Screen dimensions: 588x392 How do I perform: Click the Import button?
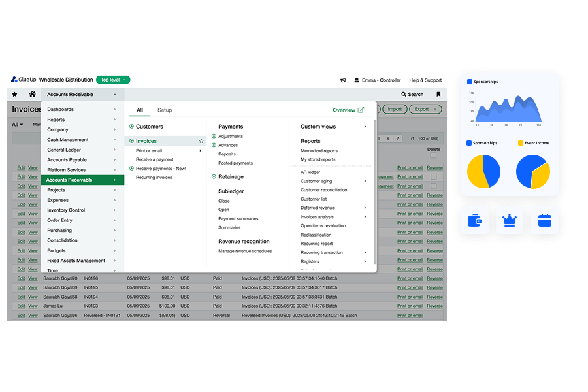(395, 109)
